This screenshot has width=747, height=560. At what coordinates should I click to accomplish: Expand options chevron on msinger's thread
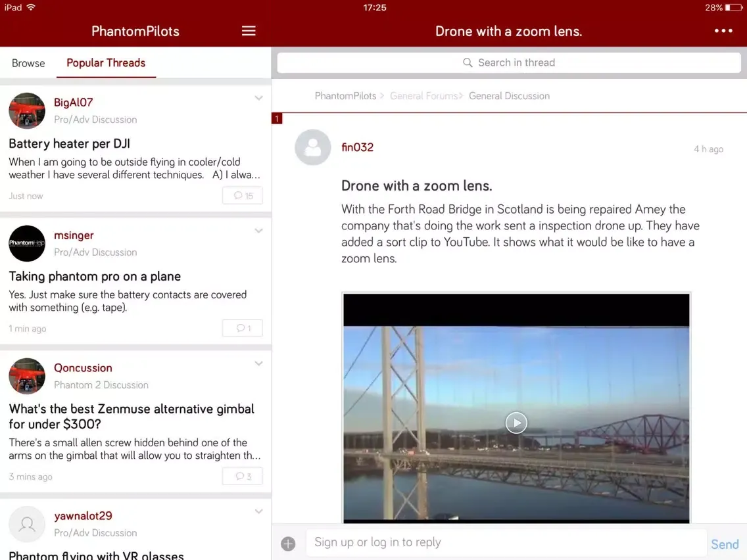point(258,231)
